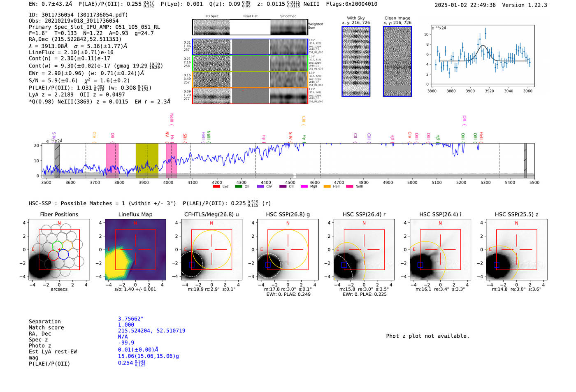This screenshot has height=392, width=576.
Task: Click the Obs: 20210219v018_3011736054 line
Action: 74,21
